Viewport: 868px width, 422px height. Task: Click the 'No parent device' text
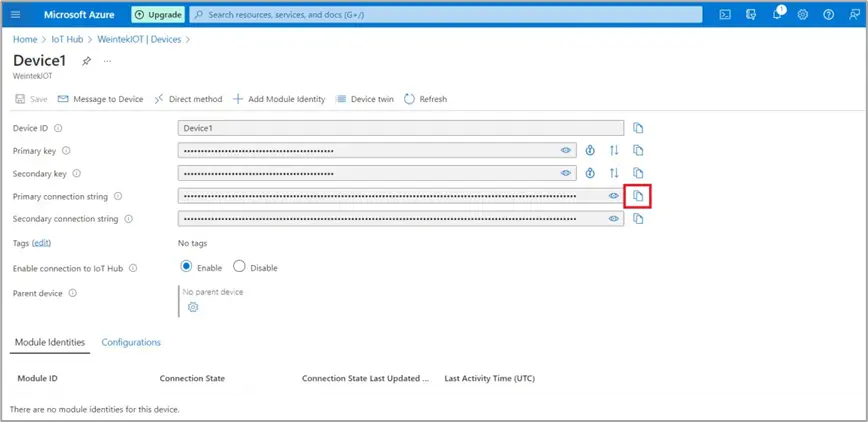pos(213,292)
